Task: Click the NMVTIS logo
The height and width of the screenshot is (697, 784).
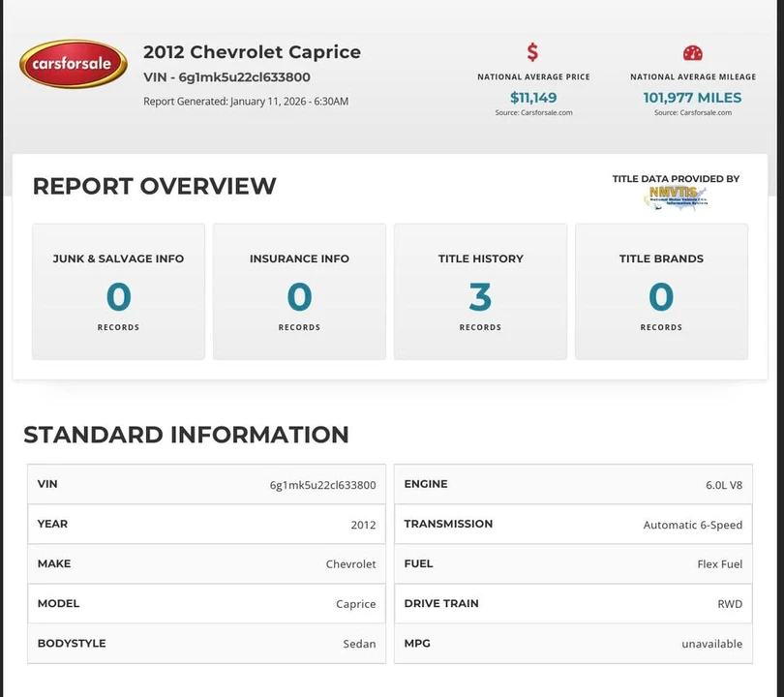Action: [676, 197]
